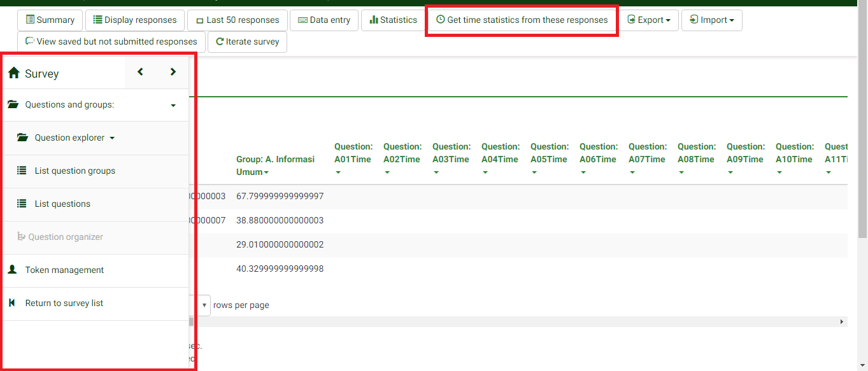Image resolution: width=868 pixels, height=371 pixels.
Task: Click the right chevron in sidebar header
Action: [173, 72]
